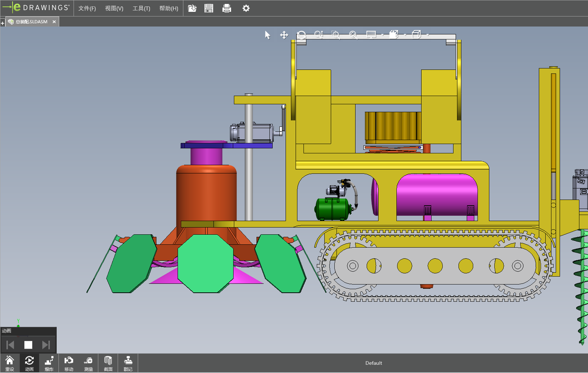Select the Zoom in/out tool
This screenshot has height=373, width=588.
click(x=319, y=35)
